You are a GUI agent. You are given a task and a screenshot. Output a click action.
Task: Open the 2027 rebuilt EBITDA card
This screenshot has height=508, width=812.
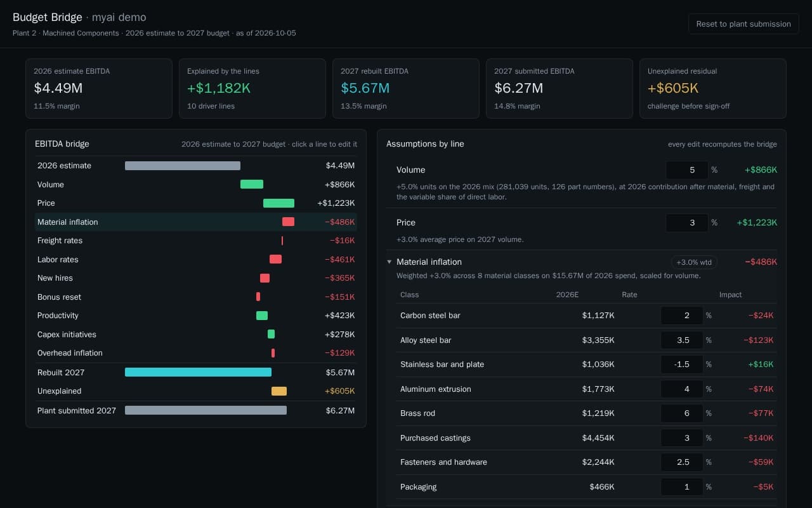pyautogui.click(x=406, y=89)
